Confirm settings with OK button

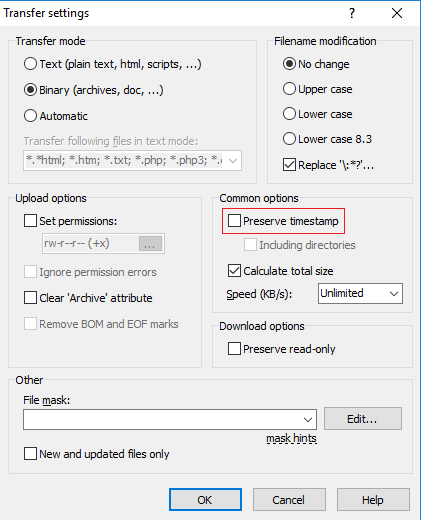pos(205,500)
